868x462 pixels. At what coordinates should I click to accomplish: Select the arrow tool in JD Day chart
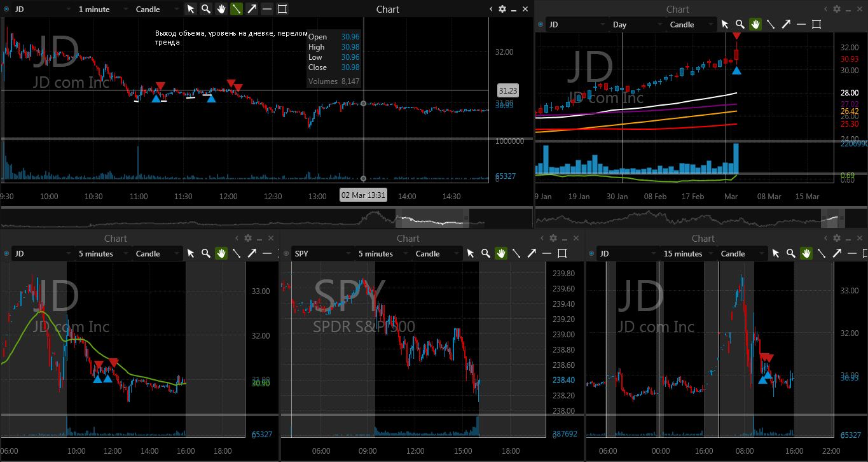(x=786, y=24)
